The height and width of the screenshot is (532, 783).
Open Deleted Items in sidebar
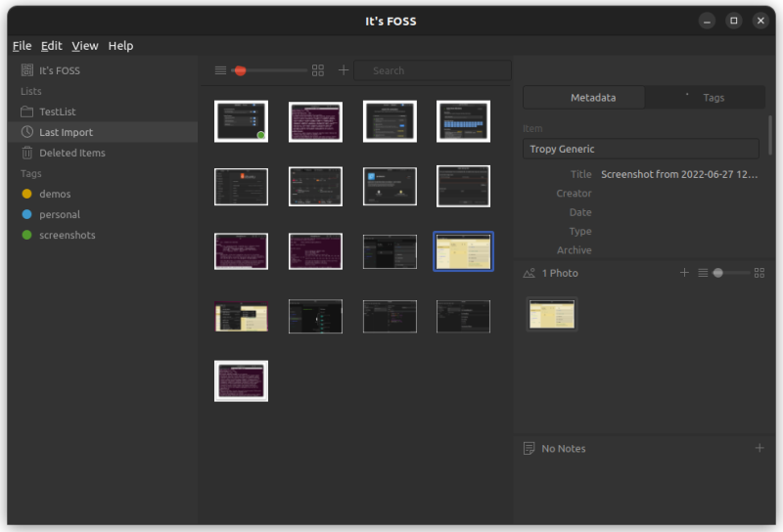pos(103,153)
